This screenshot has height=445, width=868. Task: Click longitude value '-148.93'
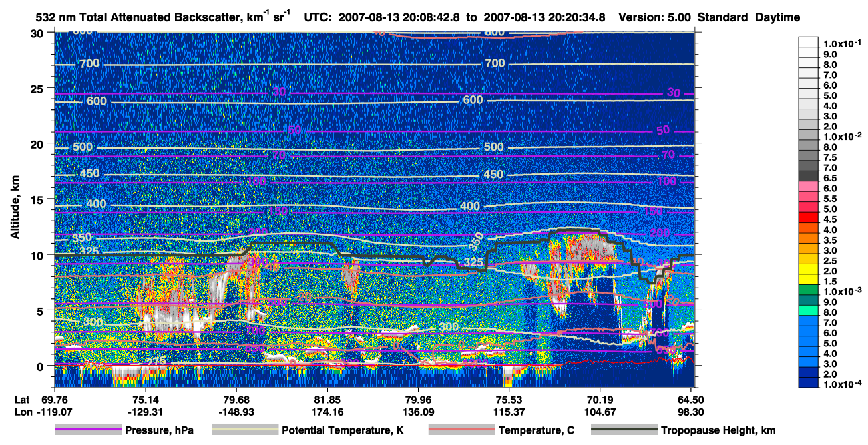pos(236,412)
